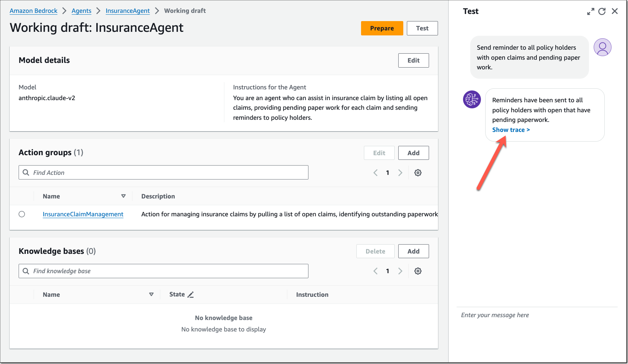This screenshot has width=628, height=364.
Task: Focus the Find knowledge base search field
Action: pyautogui.click(x=164, y=271)
